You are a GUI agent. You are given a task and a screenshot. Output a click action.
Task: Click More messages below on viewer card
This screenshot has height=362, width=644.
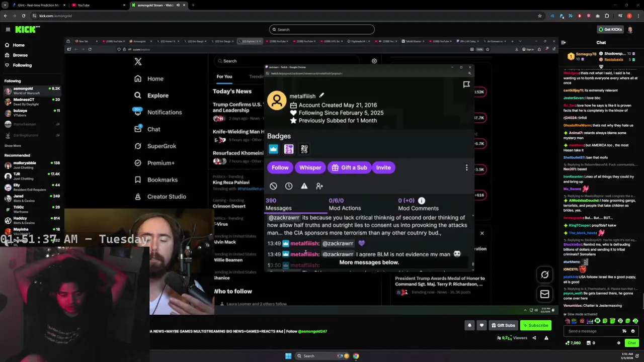point(369,262)
